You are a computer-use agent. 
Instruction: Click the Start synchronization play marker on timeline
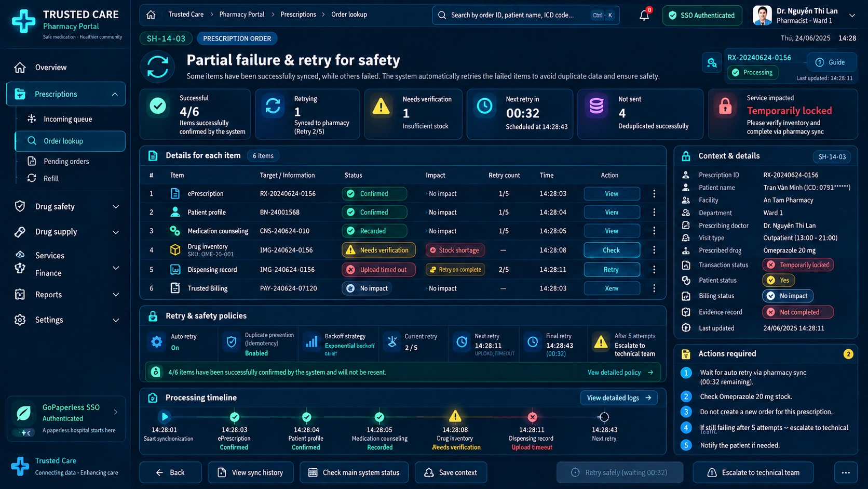point(164,417)
